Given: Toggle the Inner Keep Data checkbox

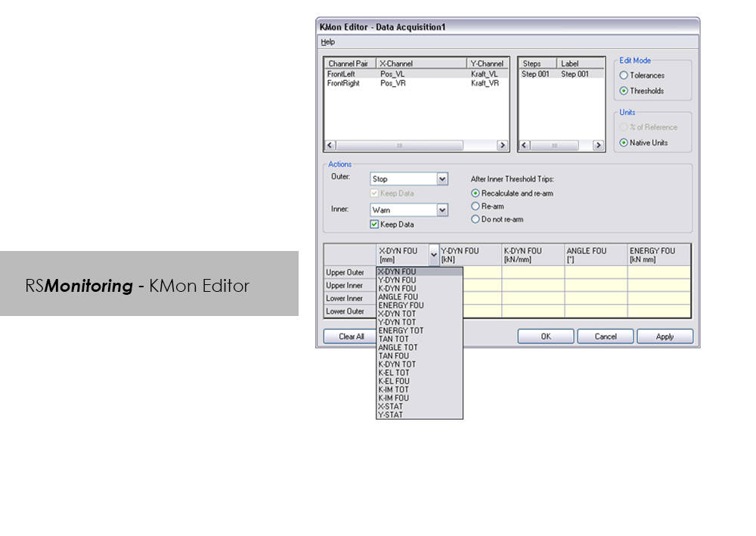Looking at the screenshot, I should [x=374, y=225].
